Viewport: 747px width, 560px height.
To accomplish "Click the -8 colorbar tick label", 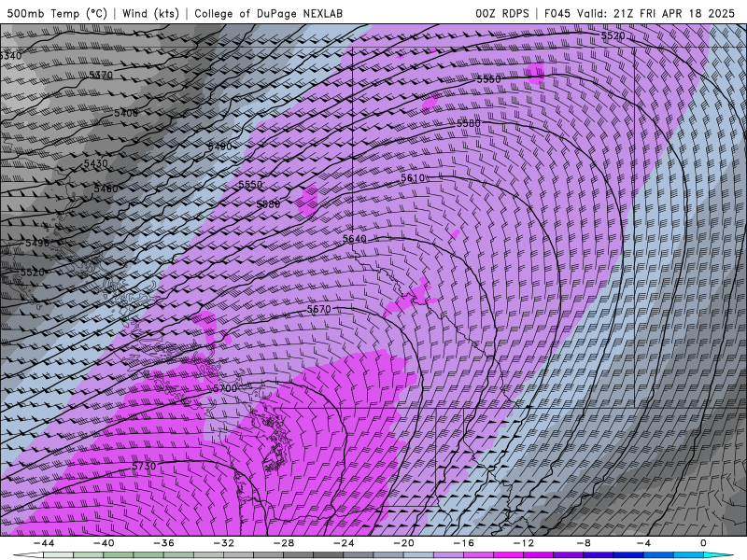I will (x=584, y=543).
